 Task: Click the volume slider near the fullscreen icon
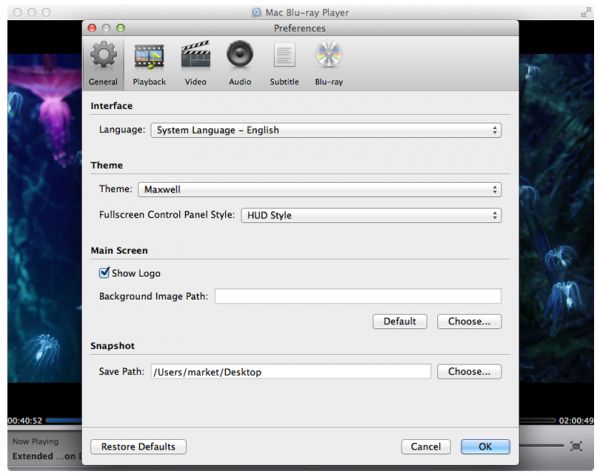(x=541, y=446)
